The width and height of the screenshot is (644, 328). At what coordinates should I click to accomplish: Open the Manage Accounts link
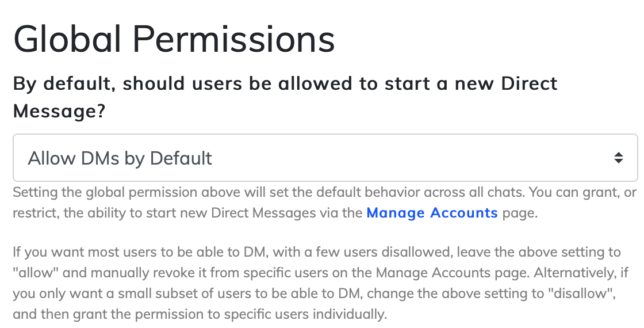click(x=432, y=213)
